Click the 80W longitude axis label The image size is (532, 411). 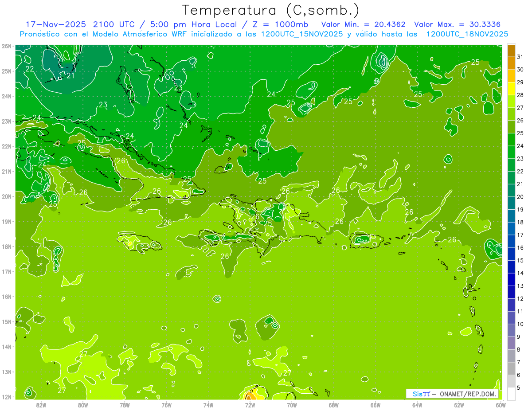(x=83, y=405)
